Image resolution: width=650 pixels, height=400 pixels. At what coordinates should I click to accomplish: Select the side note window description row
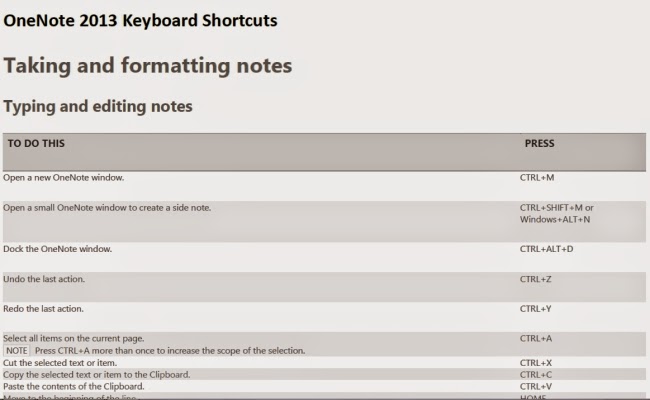click(324, 221)
